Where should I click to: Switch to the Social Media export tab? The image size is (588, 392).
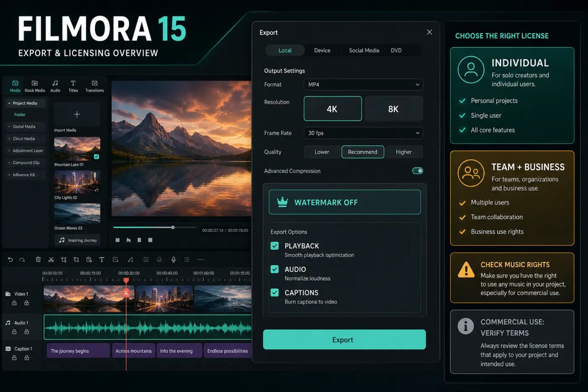364,50
